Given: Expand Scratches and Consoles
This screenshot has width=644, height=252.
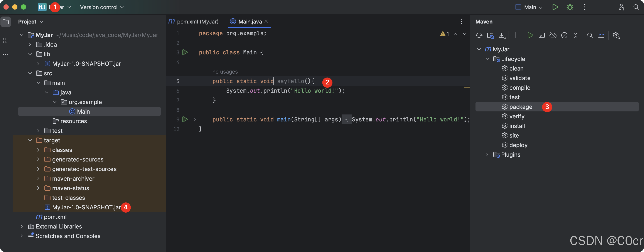Looking at the screenshot, I should [22, 236].
